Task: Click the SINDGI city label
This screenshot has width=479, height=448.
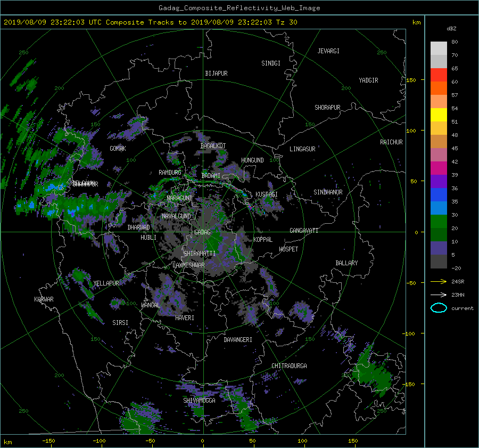Action: 271,63
